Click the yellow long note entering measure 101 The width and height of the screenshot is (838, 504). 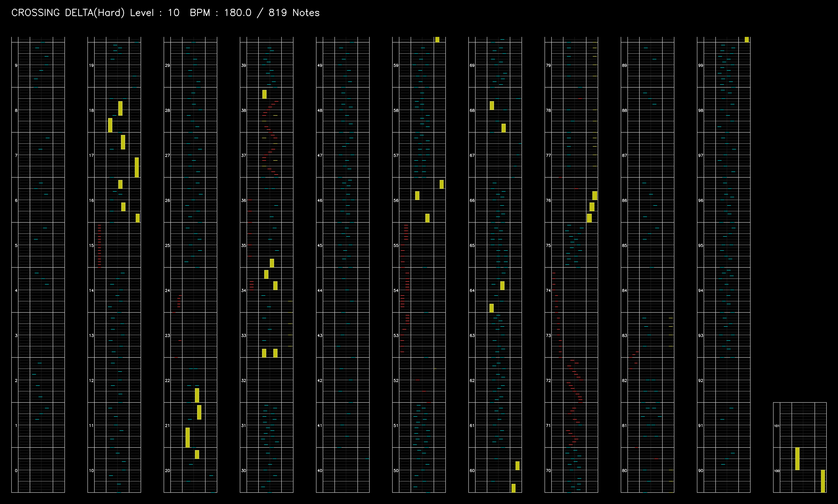[x=797, y=459]
